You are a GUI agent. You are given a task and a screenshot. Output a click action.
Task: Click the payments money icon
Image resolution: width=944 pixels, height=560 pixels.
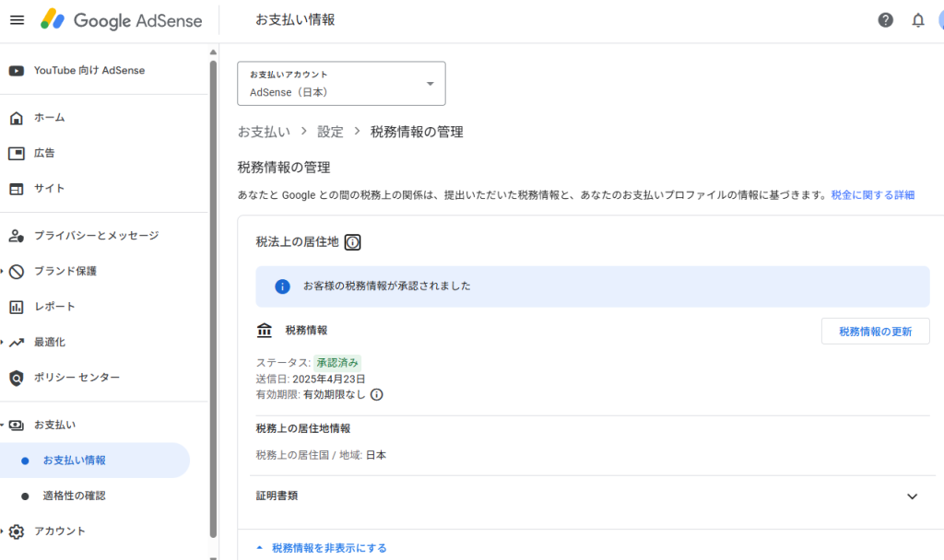coord(17,426)
